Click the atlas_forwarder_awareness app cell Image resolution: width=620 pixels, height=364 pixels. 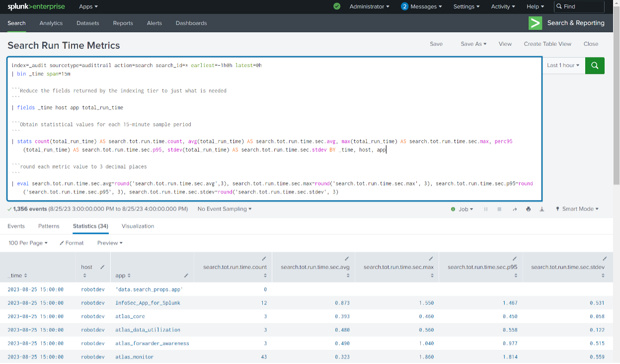(x=152, y=344)
